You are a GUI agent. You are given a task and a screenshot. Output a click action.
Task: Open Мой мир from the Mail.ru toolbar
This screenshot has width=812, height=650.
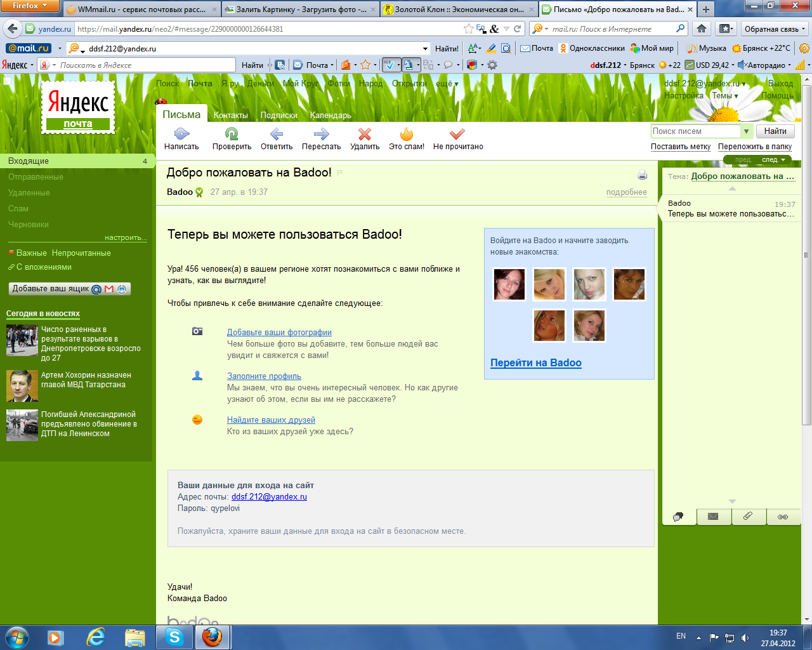pos(652,48)
